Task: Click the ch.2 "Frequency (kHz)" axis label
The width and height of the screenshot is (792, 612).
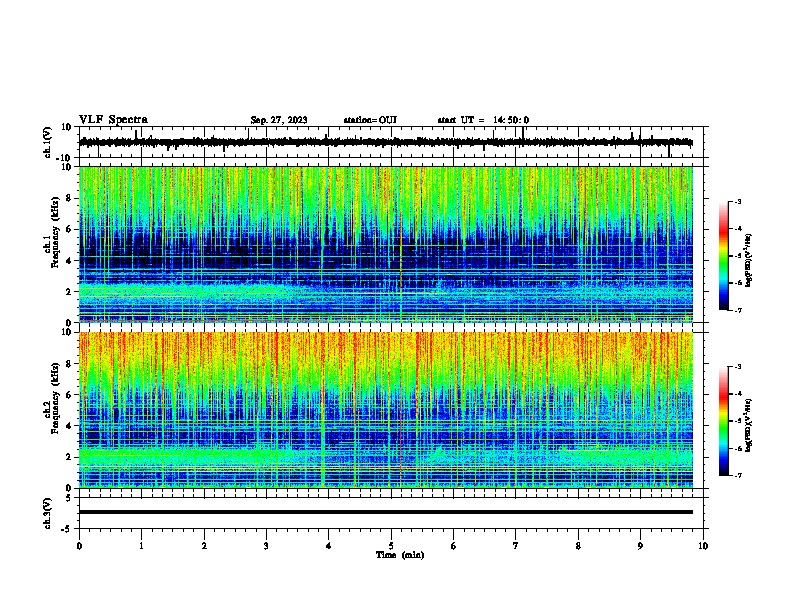Action: pyautogui.click(x=55, y=398)
